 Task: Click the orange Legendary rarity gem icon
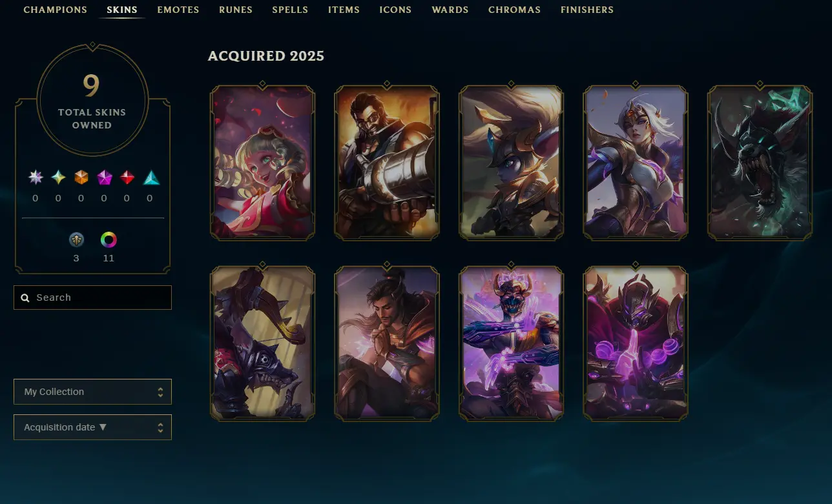81,177
